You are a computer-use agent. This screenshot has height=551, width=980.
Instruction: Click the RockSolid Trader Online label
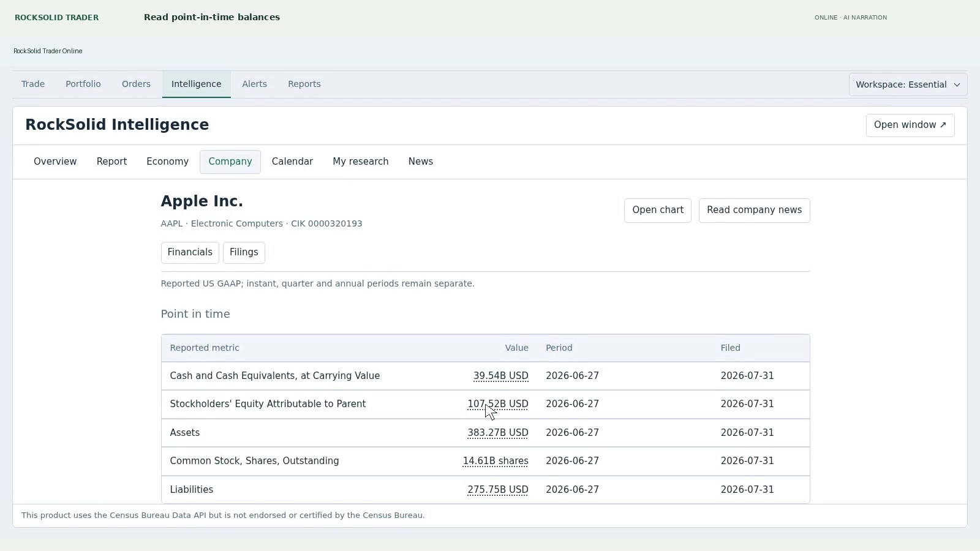pos(48,51)
